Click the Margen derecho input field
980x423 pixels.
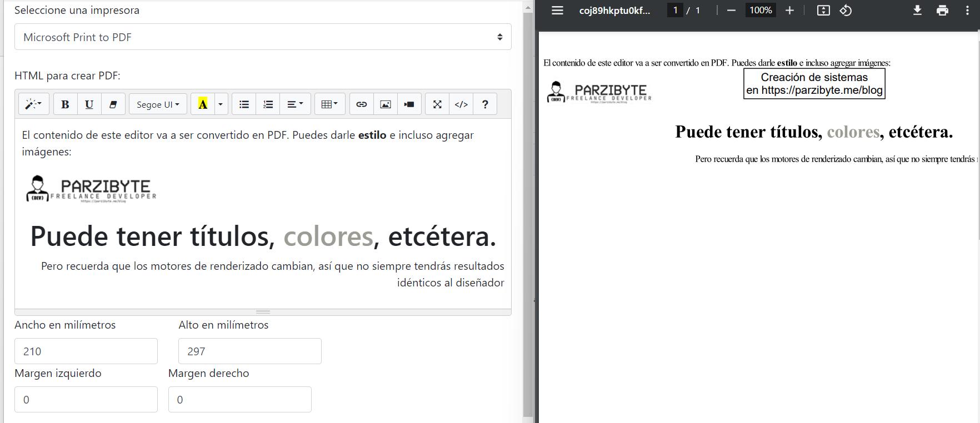click(240, 400)
